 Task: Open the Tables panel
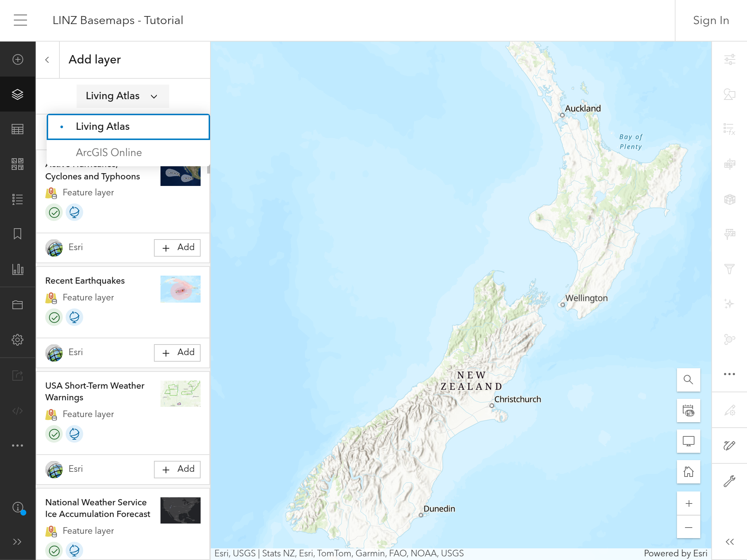point(18,129)
